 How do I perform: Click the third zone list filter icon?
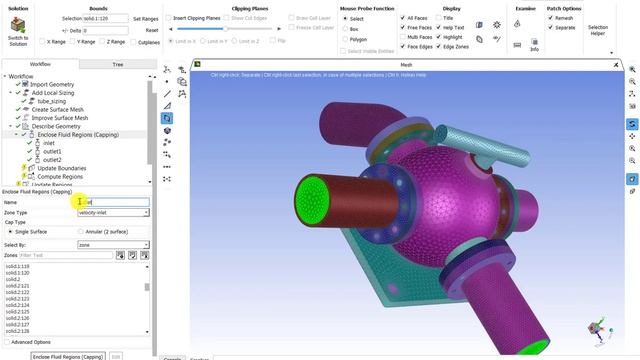pos(144,255)
